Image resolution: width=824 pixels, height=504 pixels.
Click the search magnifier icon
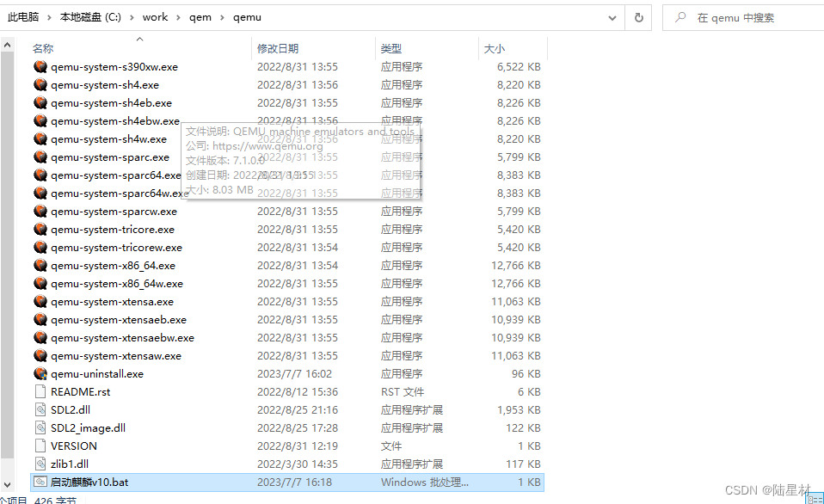tap(680, 17)
